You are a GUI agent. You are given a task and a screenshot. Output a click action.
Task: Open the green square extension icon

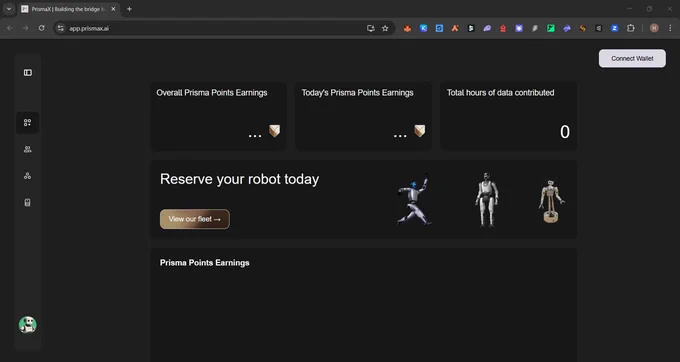click(551, 28)
